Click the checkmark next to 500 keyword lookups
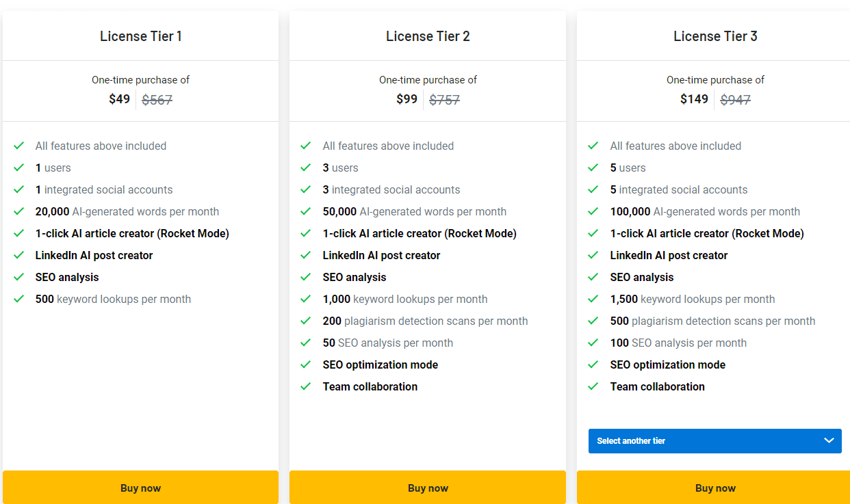Image resolution: width=850 pixels, height=504 pixels. point(19,299)
